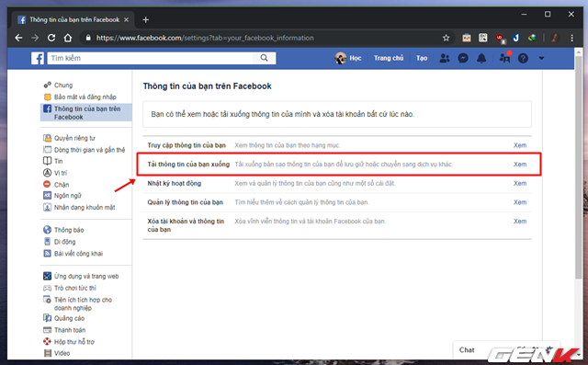Open Trang chủ in the header

389,58
